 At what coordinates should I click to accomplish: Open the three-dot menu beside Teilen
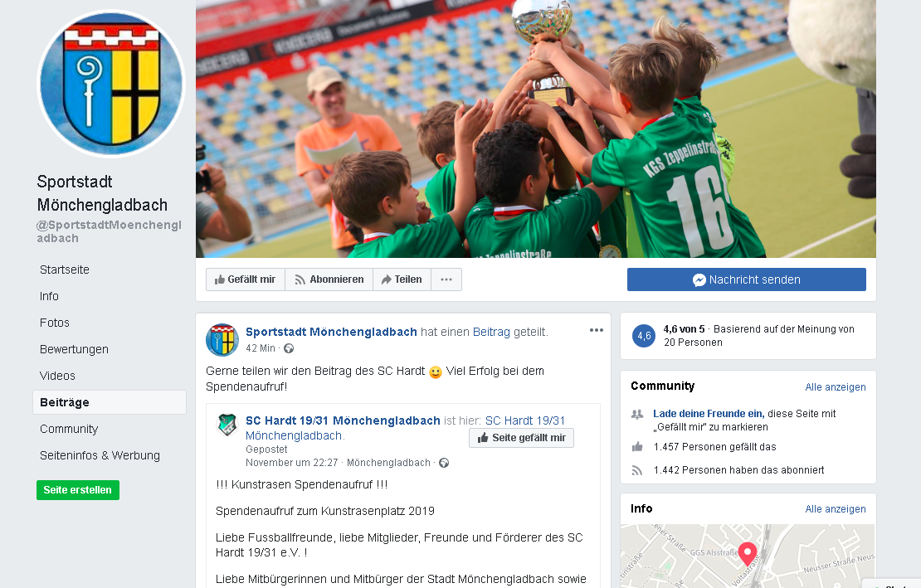click(x=446, y=279)
